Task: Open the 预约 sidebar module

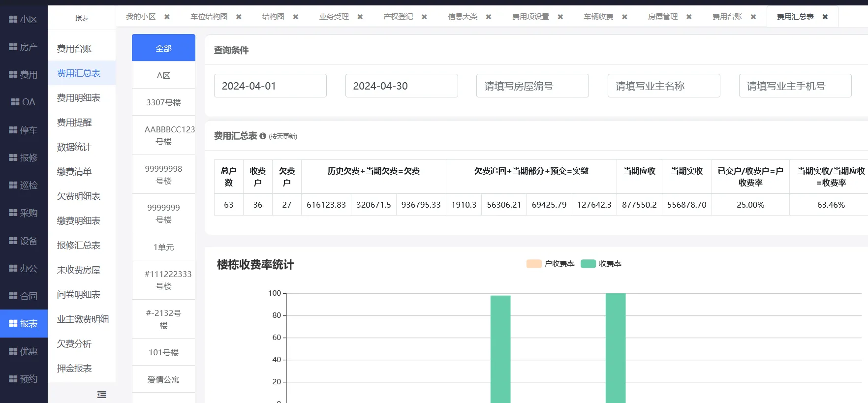Action: [x=24, y=379]
